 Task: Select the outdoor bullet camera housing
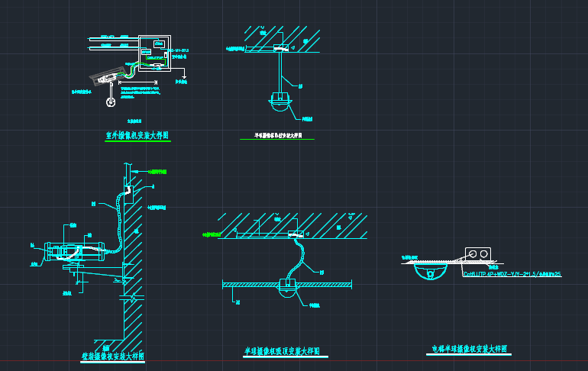pos(108,75)
